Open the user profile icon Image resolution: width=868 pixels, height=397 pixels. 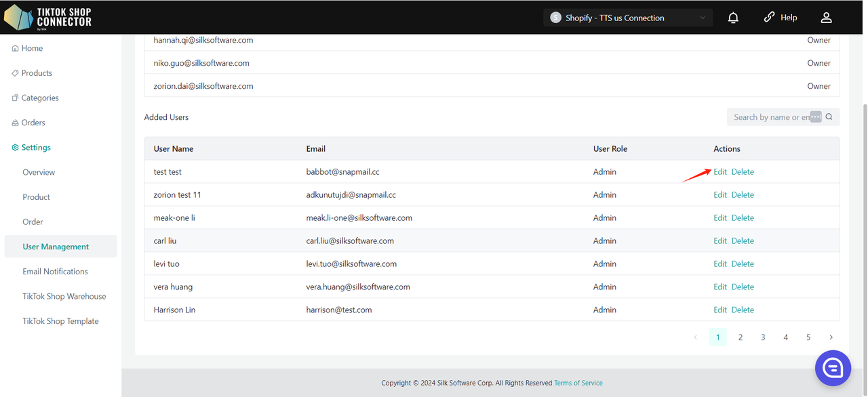click(x=825, y=18)
